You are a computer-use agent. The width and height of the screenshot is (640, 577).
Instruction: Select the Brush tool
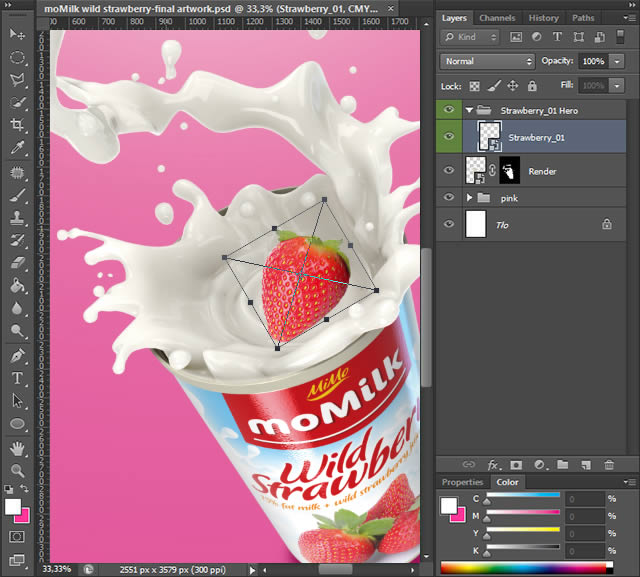click(17, 195)
